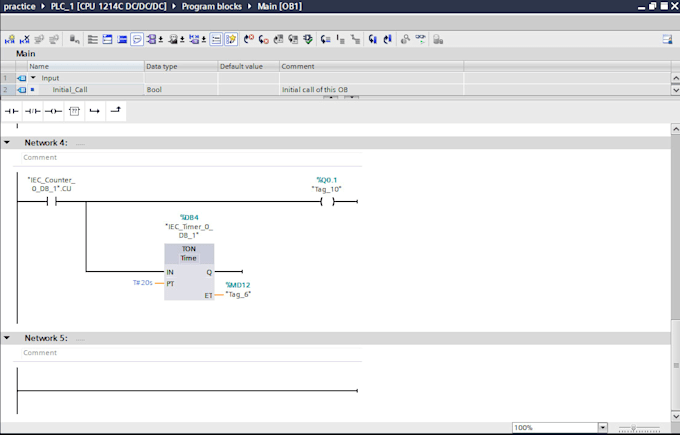
Task: Click the Bool data type cell
Action: [181, 90]
